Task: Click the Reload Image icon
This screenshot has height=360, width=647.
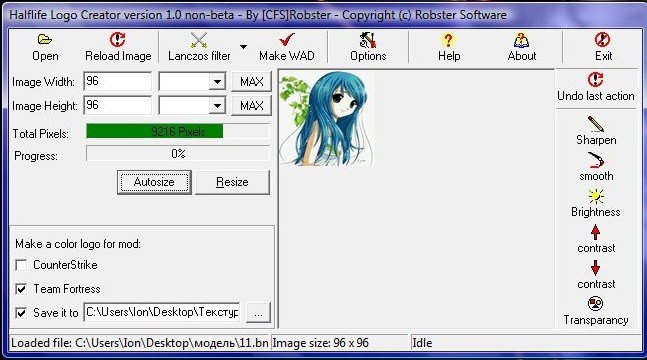Action: (x=118, y=40)
